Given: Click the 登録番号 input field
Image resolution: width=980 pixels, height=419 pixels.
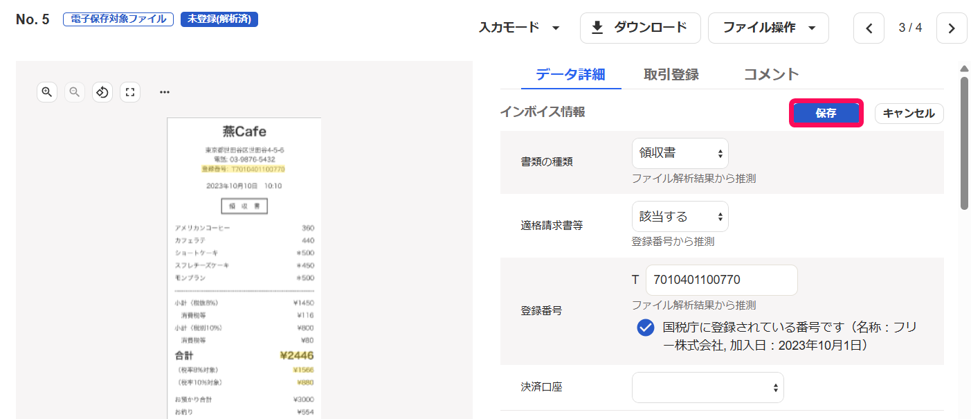Looking at the screenshot, I should coord(722,280).
